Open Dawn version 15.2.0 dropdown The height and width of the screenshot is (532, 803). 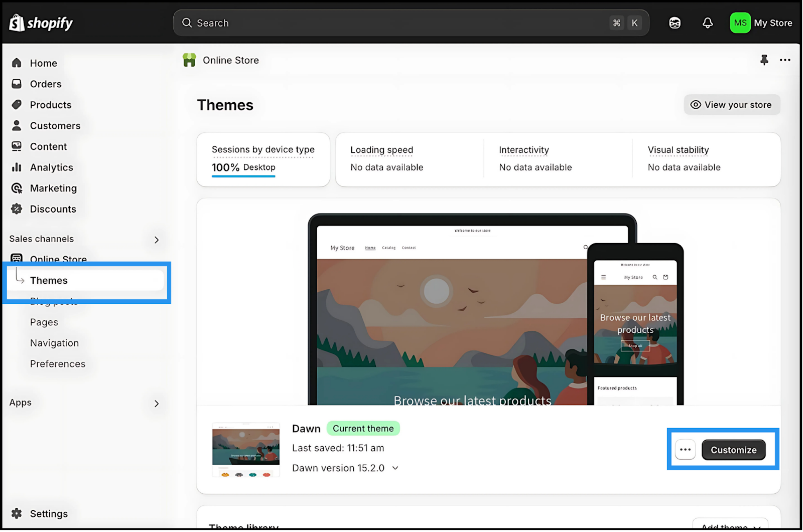(x=345, y=468)
